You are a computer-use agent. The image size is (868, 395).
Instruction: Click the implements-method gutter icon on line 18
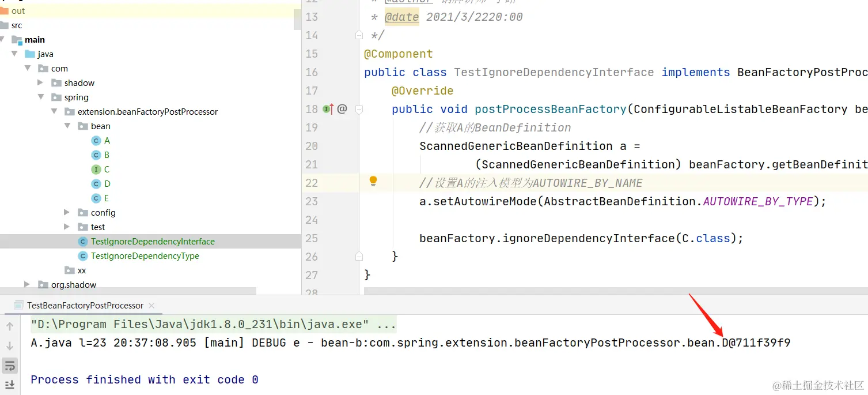coord(328,108)
